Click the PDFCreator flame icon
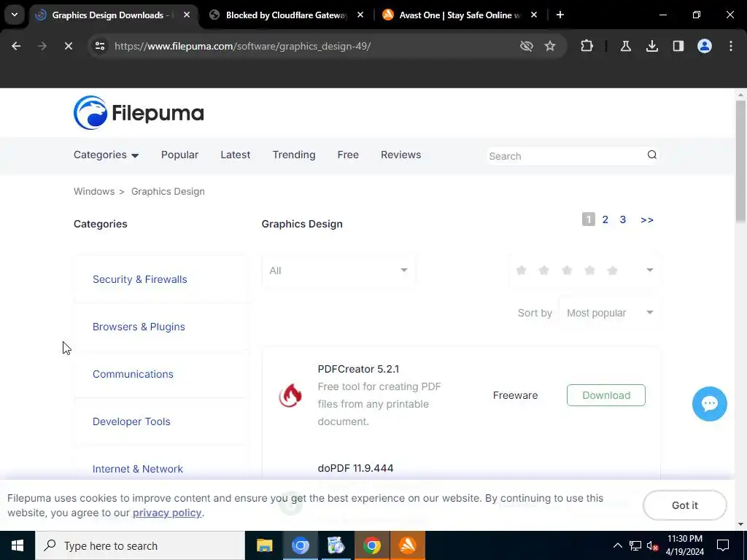Image resolution: width=747 pixels, height=560 pixels. (x=290, y=395)
